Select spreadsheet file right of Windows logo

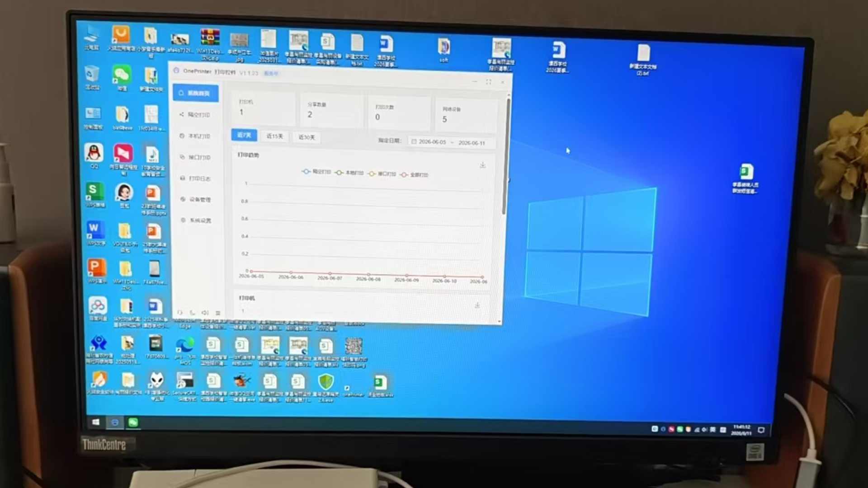point(746,178)
